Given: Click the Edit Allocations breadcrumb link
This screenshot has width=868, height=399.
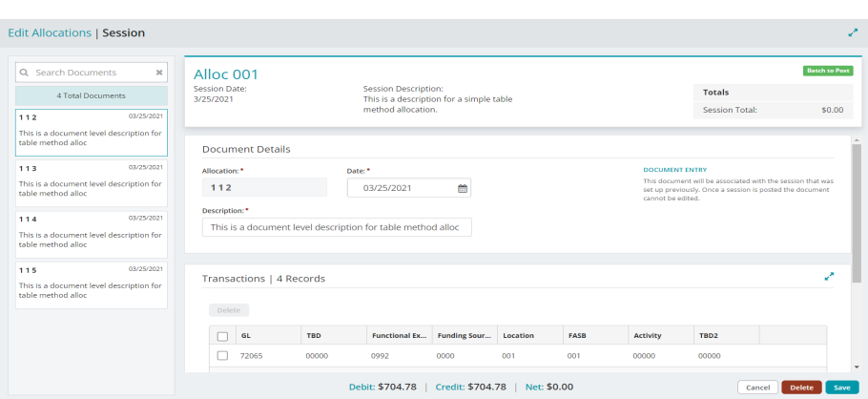Looking at the screenshot, I should [50, 32].
